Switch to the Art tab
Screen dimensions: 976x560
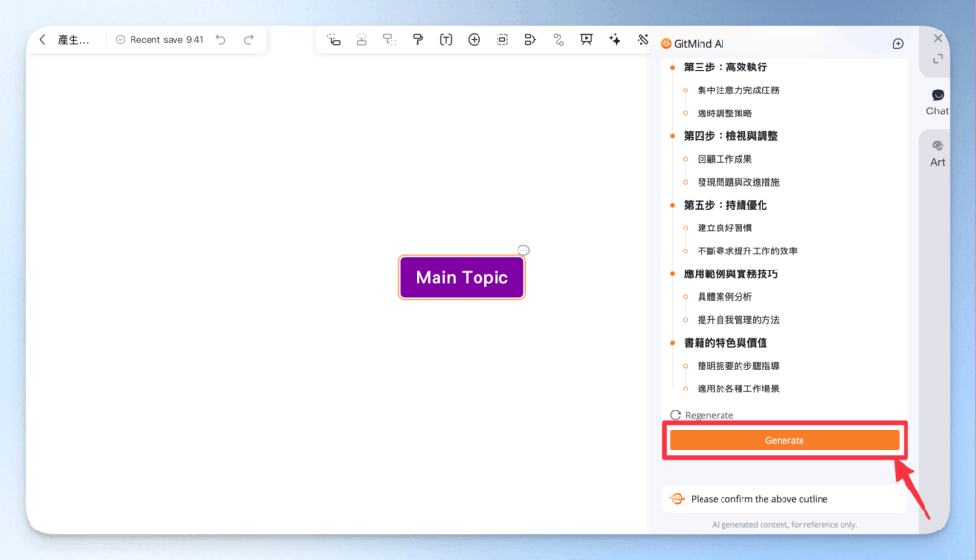click(936, 152)
